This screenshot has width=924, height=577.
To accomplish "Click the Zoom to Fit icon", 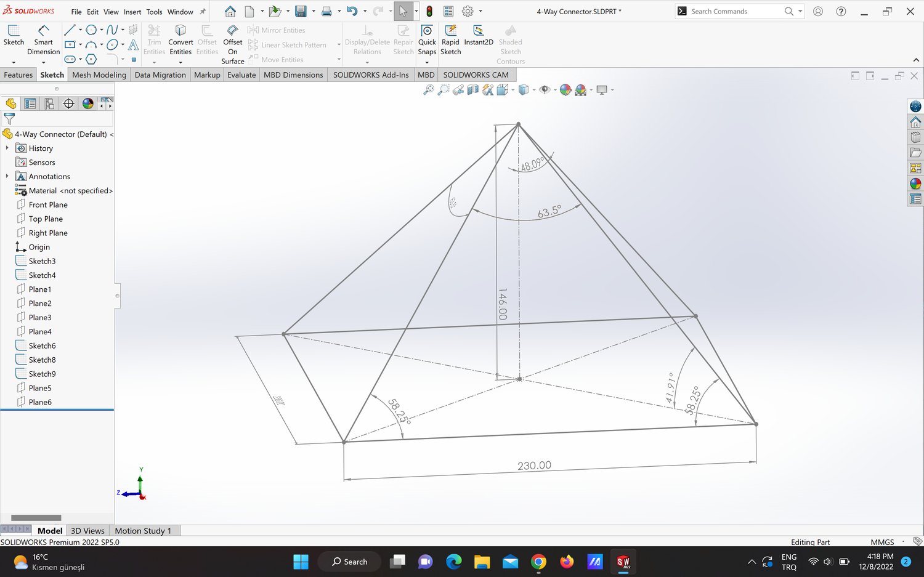I will [x=429, y=90].
